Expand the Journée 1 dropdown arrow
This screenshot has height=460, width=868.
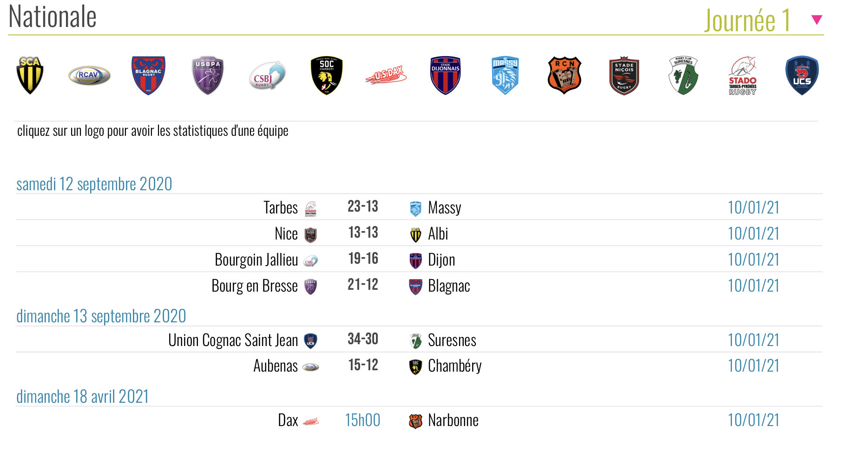816,20
